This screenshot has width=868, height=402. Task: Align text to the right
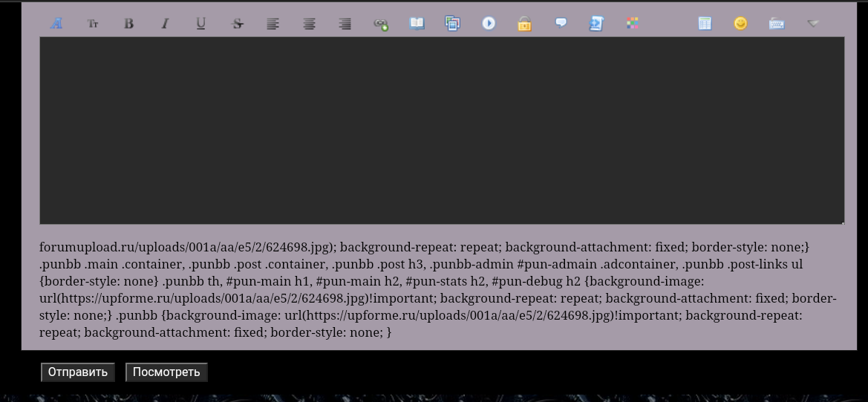(x=345, y=23)
